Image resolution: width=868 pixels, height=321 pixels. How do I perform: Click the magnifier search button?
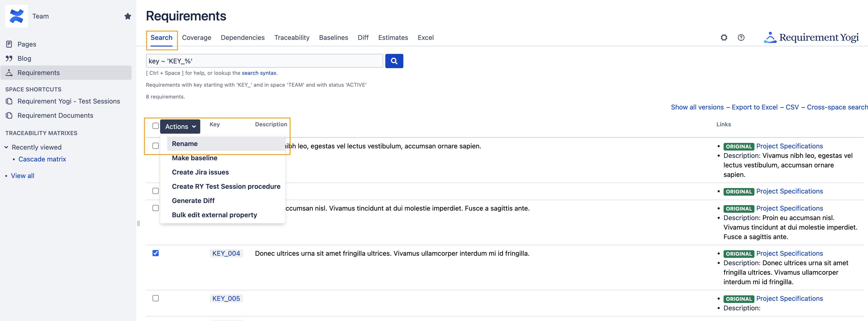(394, 61)
